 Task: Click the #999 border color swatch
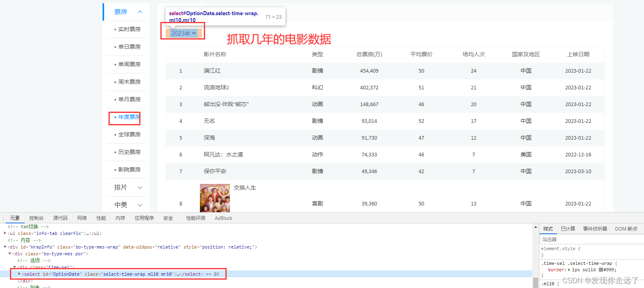(601, 270)
